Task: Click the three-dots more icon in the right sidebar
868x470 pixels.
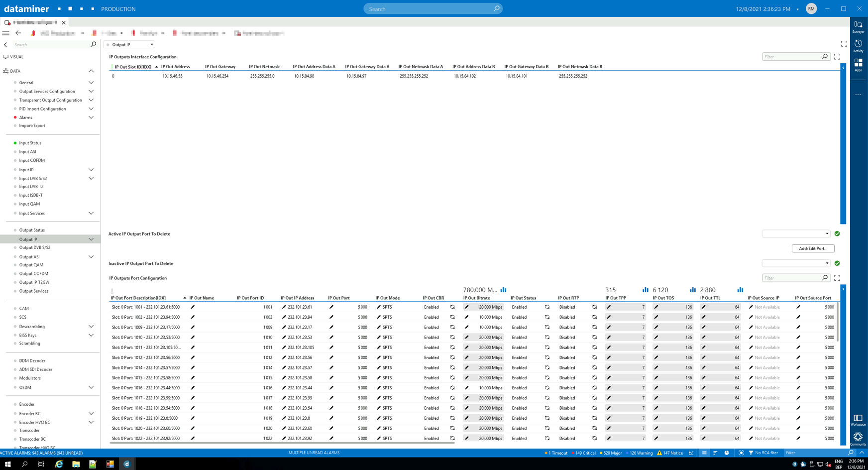Action: 858,95
